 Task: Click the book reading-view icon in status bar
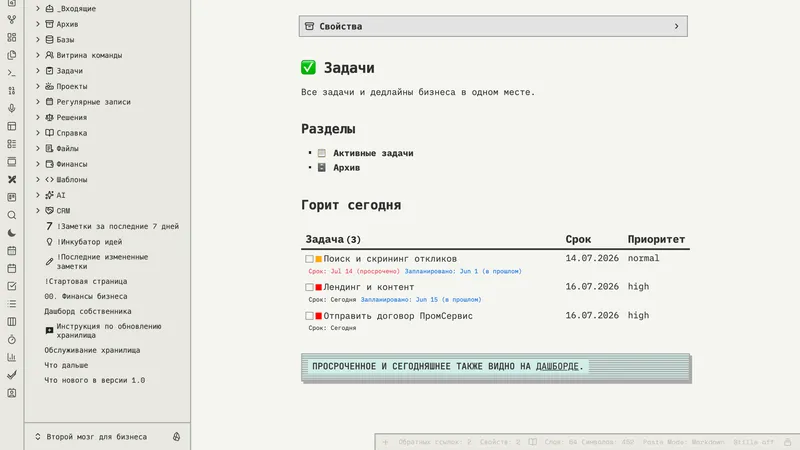click(532, 442)
